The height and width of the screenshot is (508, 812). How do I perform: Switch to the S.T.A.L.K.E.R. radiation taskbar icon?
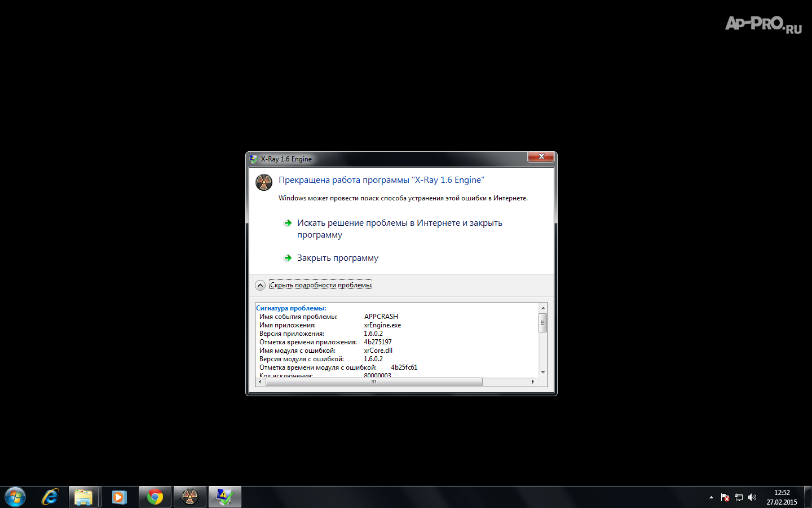pyautogui.click(x=190, y=497)
